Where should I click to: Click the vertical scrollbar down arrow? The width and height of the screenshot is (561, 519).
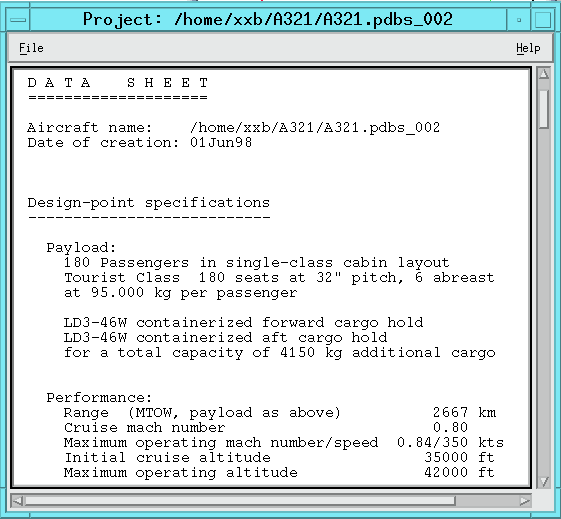pos(544,481)
